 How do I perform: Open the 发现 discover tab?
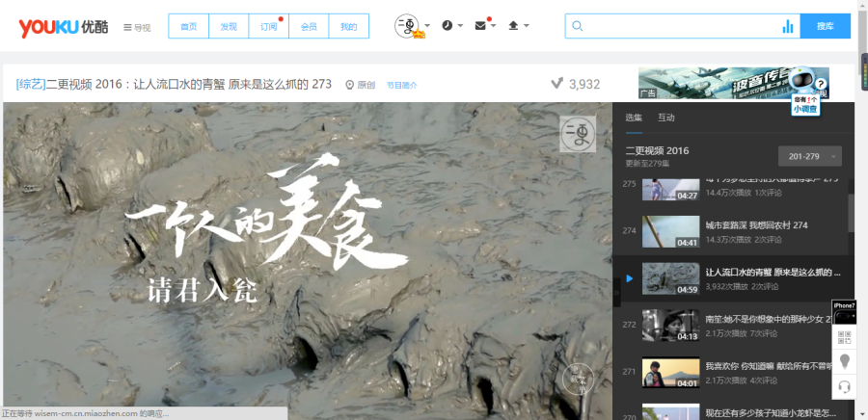click(x=229, y=26)
